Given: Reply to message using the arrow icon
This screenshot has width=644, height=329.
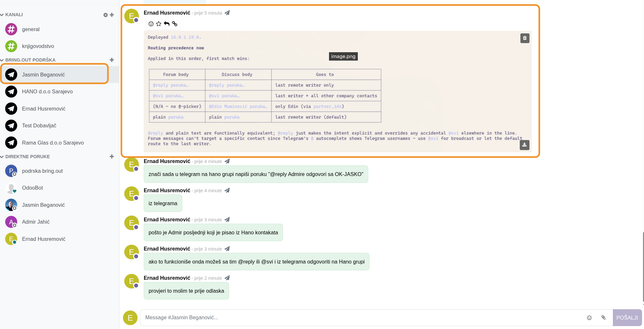Looking at the screenshot, I should point(167,24).
